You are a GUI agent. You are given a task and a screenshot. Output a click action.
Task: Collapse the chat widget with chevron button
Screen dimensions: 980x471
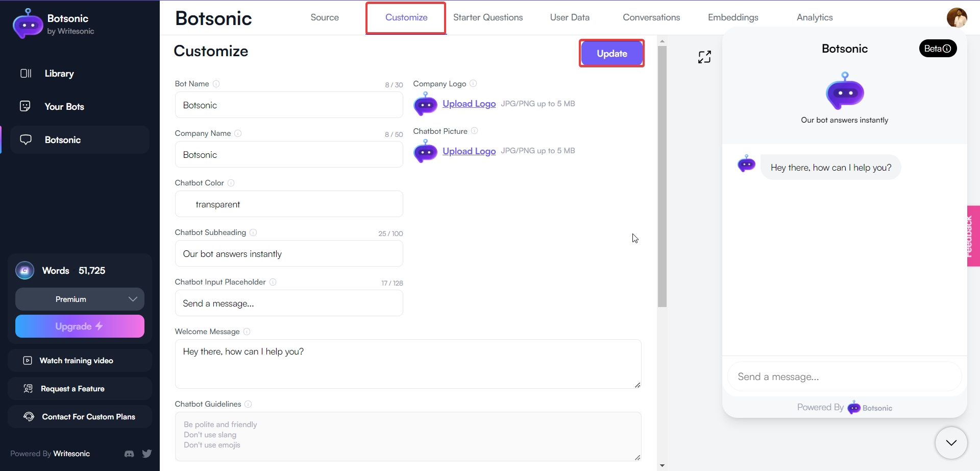pos(951,443)
